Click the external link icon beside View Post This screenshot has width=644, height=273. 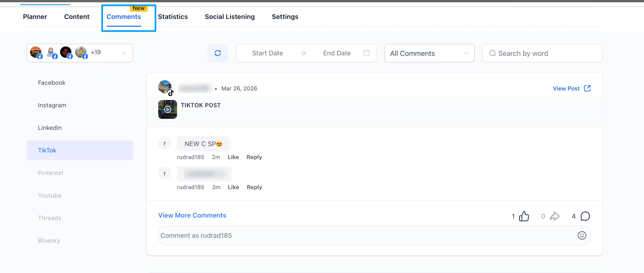[x=587, y=88]
